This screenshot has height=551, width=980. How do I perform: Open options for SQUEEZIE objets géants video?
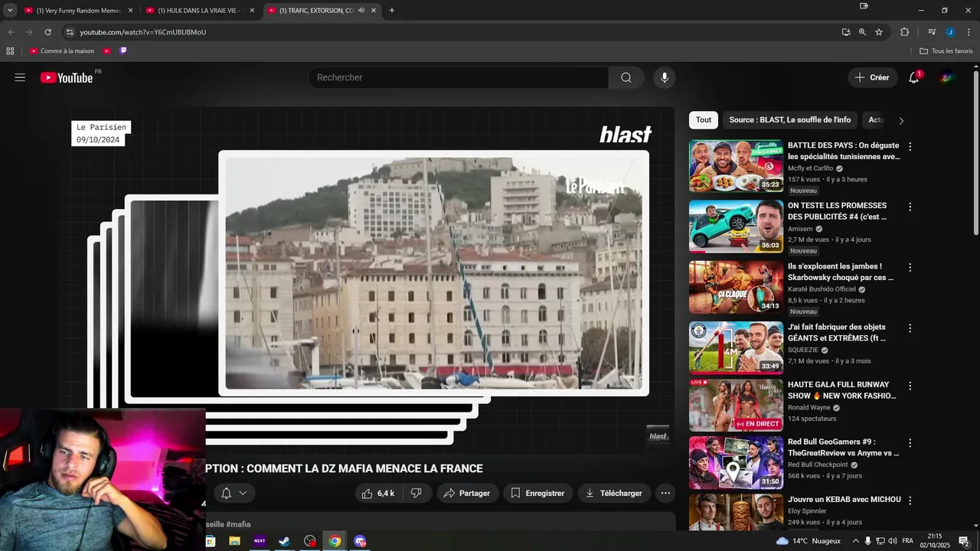point(910,328)
